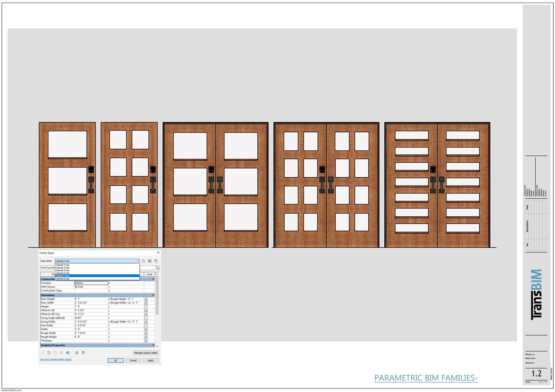This screenshot has height=392, width=555.
Task: Choose Colonial 3 Lite type option
Action: click(62, 265)
